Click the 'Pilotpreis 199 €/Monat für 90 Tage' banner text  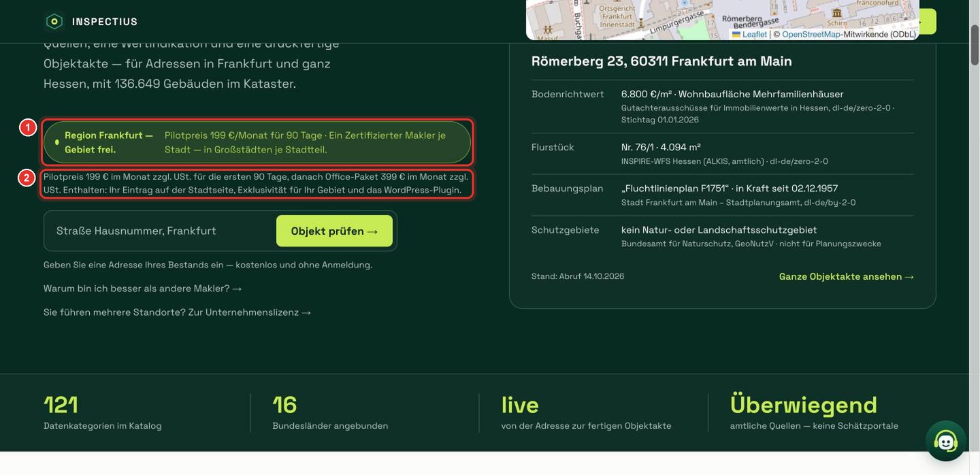click(244, 135)
